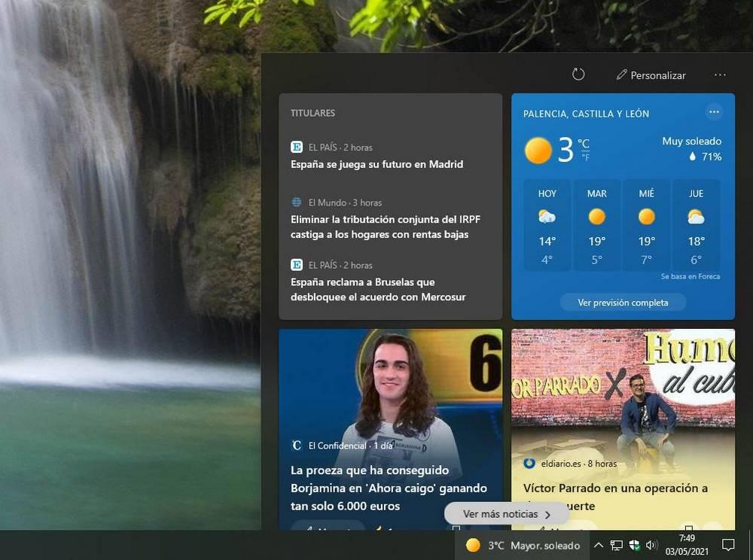Image resolution: width=753 pixels, height=560 pixels.
Task: Open Windows Security shield tray icon
Action: point(634,545)
